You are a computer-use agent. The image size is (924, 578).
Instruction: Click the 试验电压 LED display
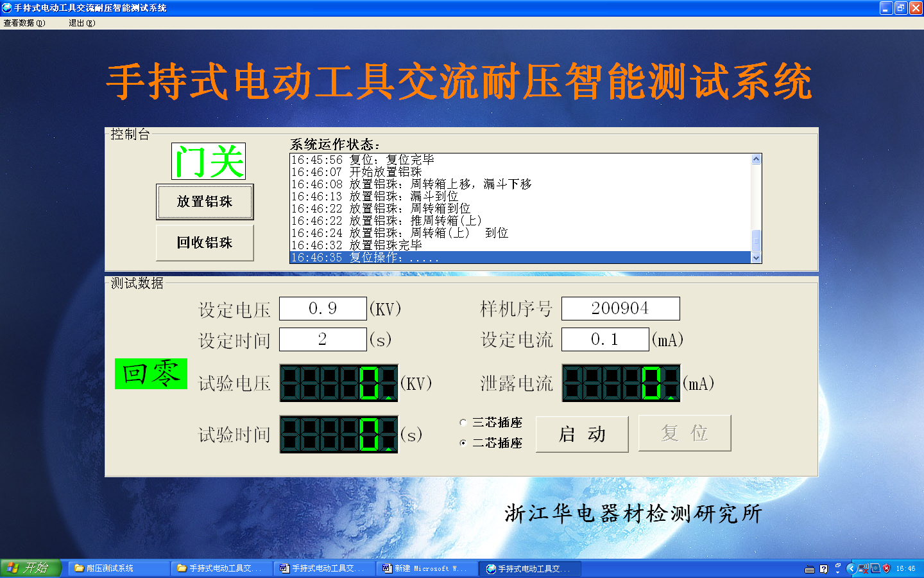pyautogui.click(x=339, y=383)
